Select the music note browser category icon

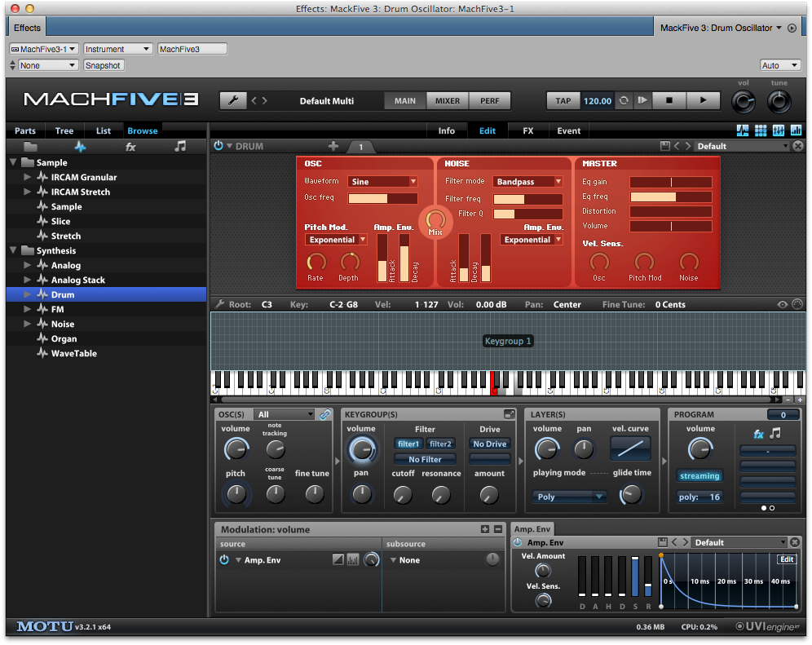point(180,147)
